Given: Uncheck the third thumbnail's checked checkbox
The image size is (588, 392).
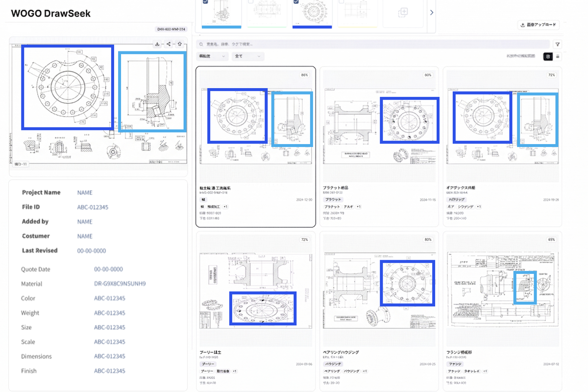Looking at the screenshot, I should 296,2.
